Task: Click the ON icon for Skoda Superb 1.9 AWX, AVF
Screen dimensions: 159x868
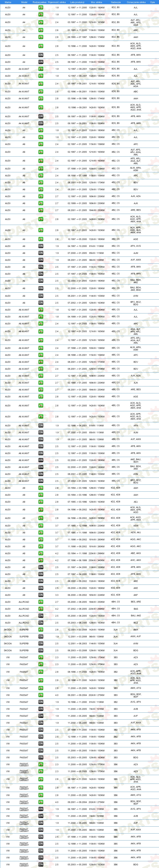Action: click(41, 637)
